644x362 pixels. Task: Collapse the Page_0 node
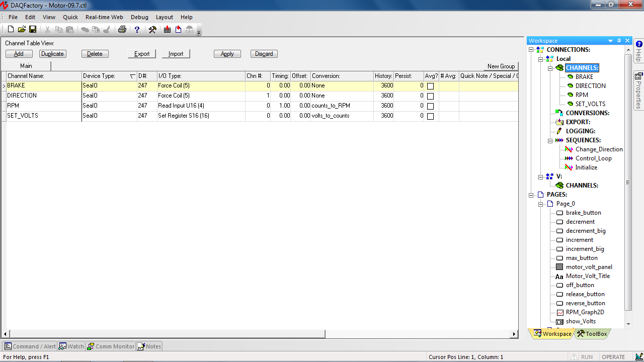540,204
